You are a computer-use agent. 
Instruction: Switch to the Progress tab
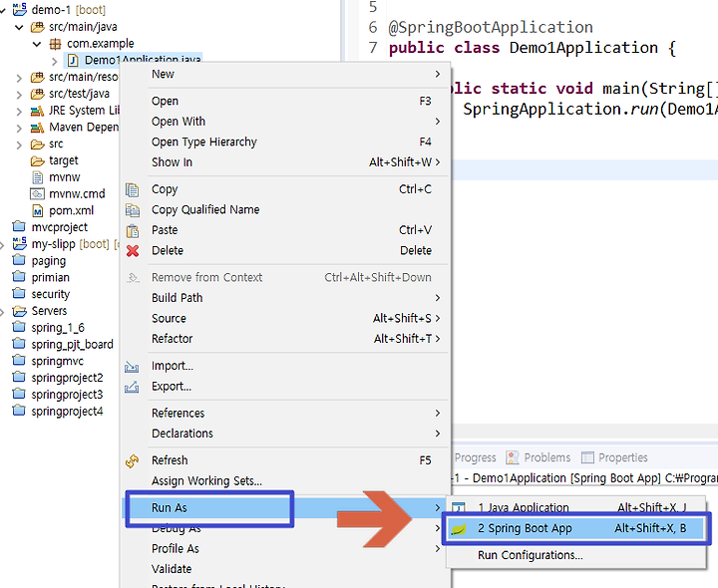[x=475, y=457]
